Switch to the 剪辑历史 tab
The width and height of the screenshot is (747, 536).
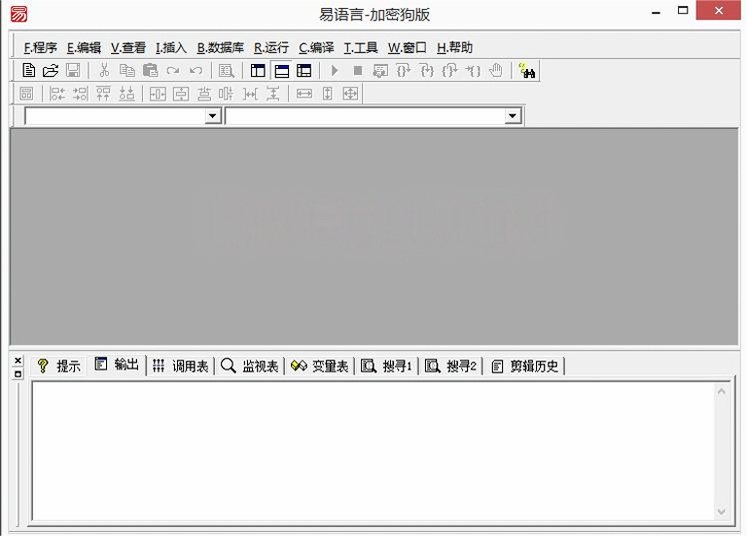pyautogui.click(x=524, y=366)
